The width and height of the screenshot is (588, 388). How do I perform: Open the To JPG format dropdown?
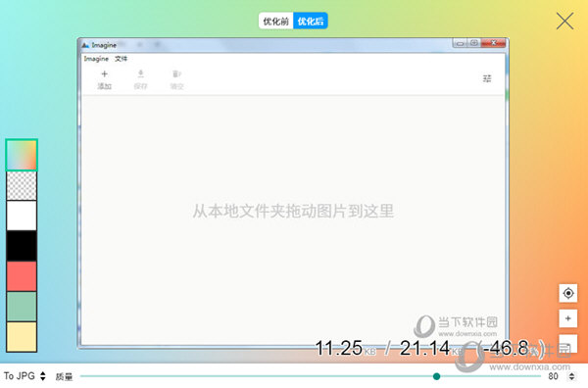pyautogui.click(x=24, y=376)
